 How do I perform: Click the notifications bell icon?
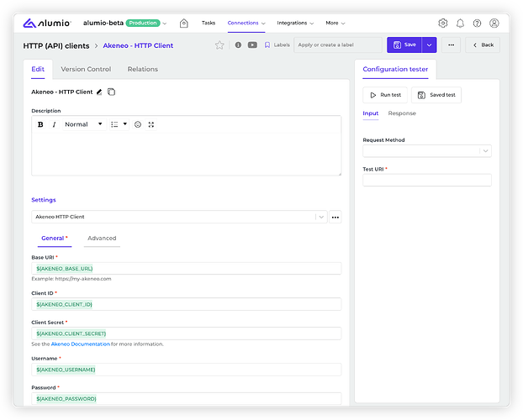460,23
